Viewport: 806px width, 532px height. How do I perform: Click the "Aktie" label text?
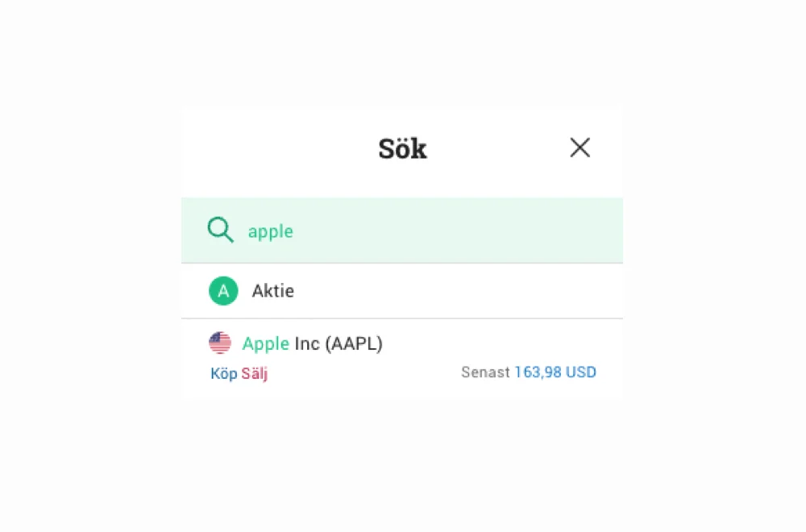pyautogui.click(x=273, y=291)
